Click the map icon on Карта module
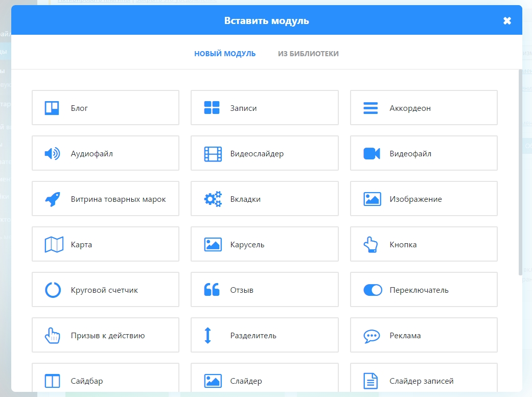Viewport: 532px width, 397px height. [x=52, y=244]
